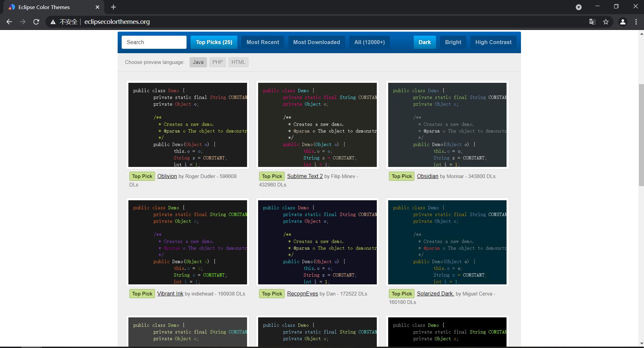Minimize the Chrome window
The image size is (644, 348).
[x=597, y=6]
